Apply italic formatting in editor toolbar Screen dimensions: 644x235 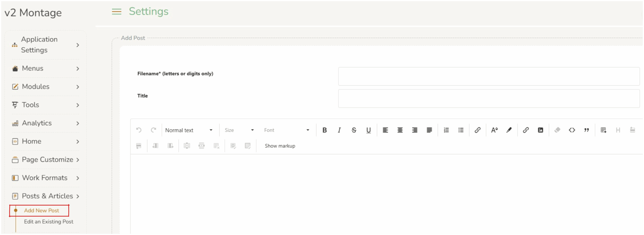(x=339, y=130)
